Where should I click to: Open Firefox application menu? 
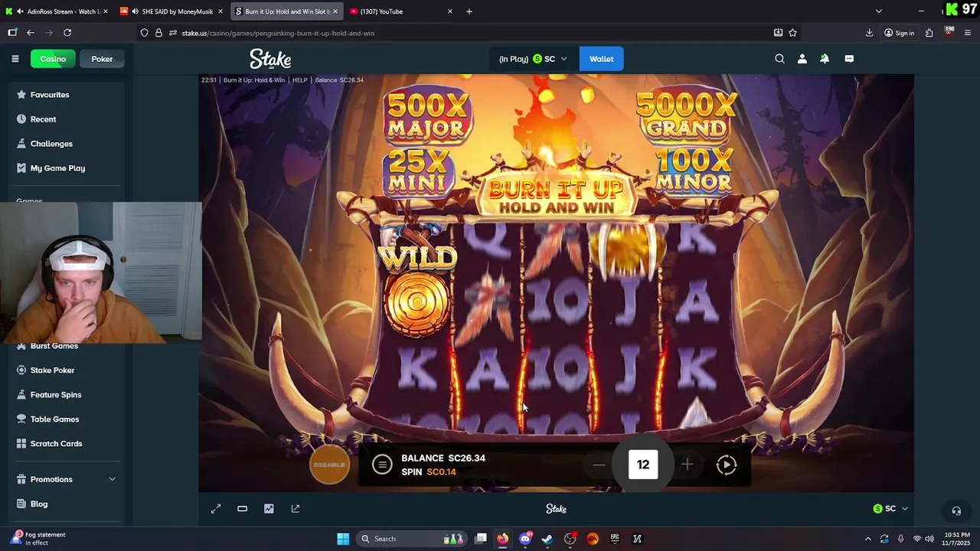point(968,33)
